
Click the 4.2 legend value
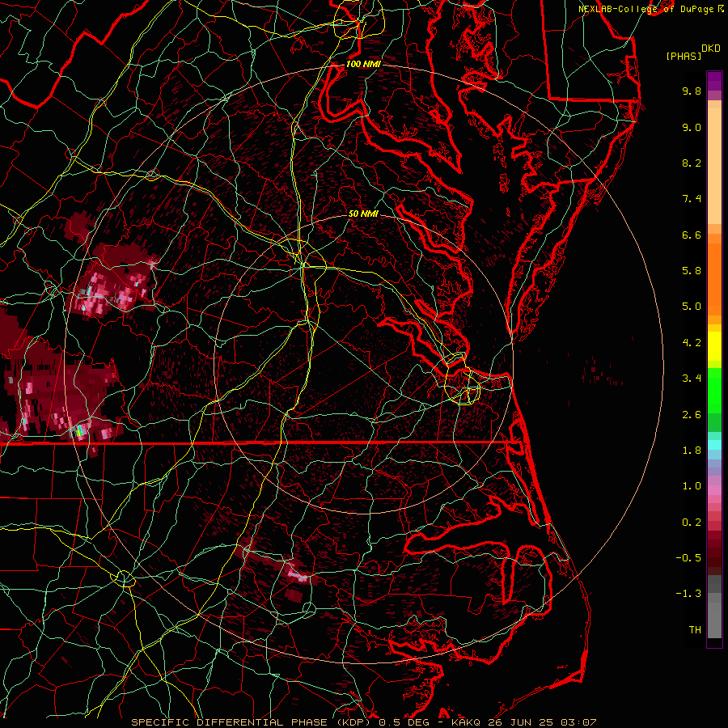(692, 343)
